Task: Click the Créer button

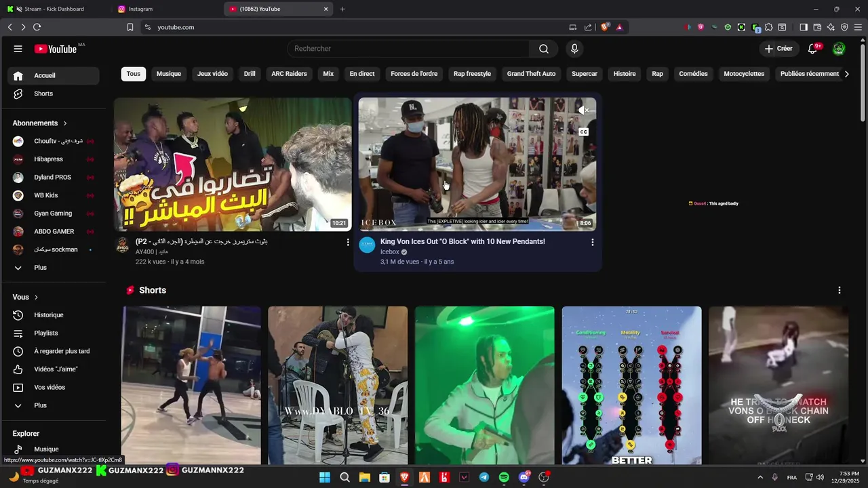Action: point(778,49)
